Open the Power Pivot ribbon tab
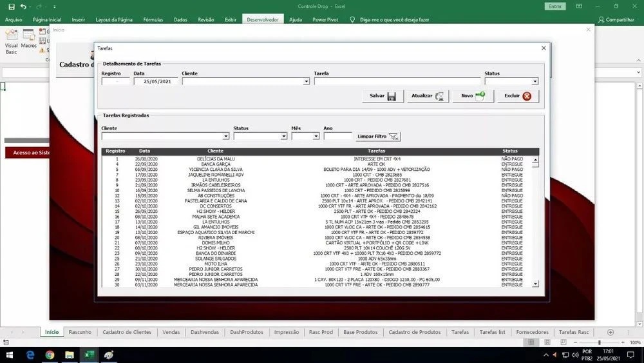This screenshot has width=644, height=363. (x=325, y=19)
